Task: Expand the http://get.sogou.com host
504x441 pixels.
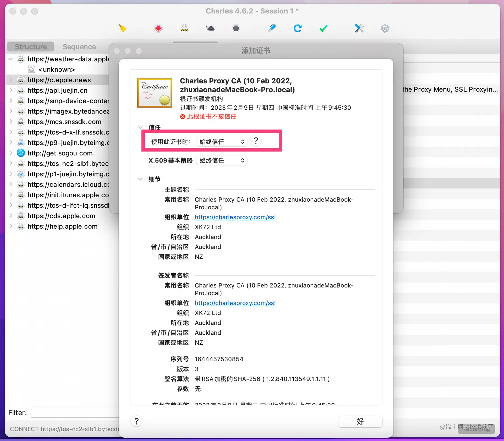Action: 11,153
